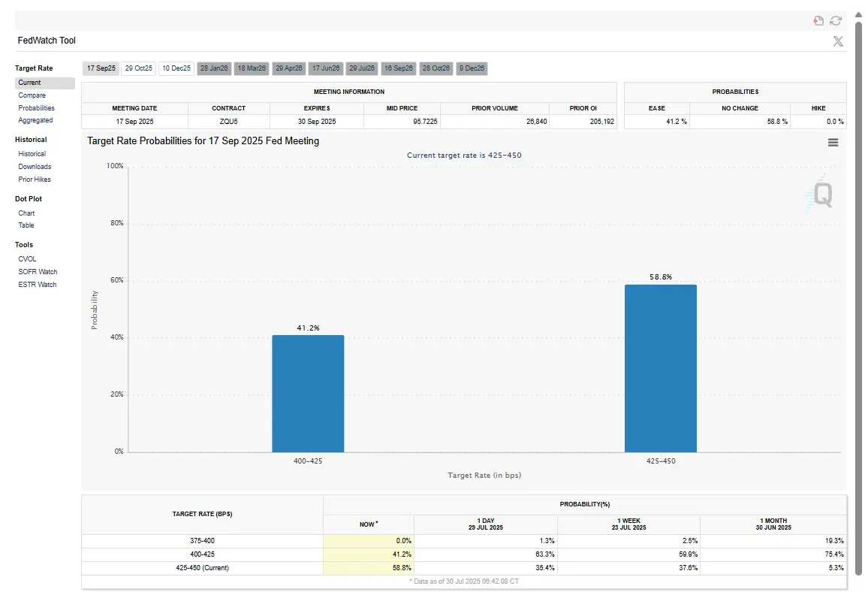Open Downloads under Historical
Viewport: 868px width, 592px height.
point(35,167)
